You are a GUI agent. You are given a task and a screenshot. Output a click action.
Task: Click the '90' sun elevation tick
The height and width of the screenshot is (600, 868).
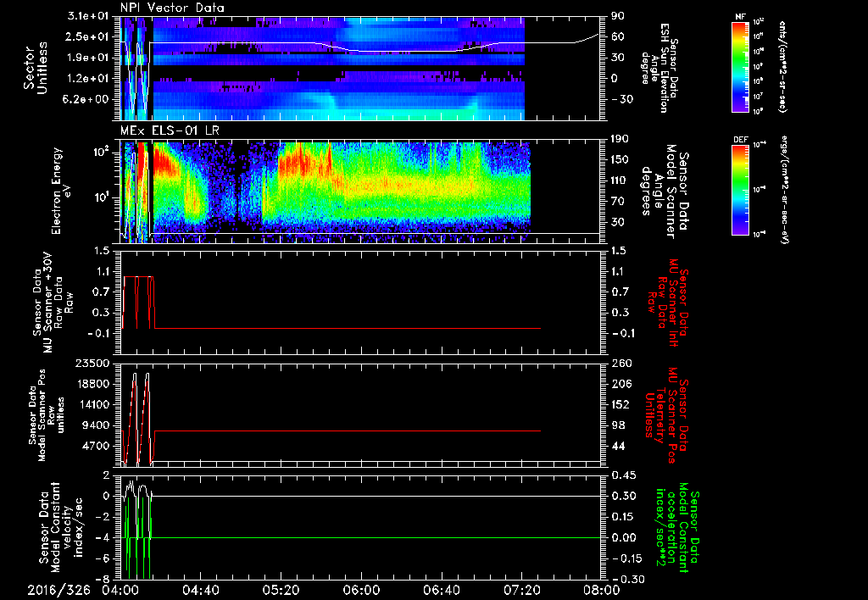tap(618, 16)
